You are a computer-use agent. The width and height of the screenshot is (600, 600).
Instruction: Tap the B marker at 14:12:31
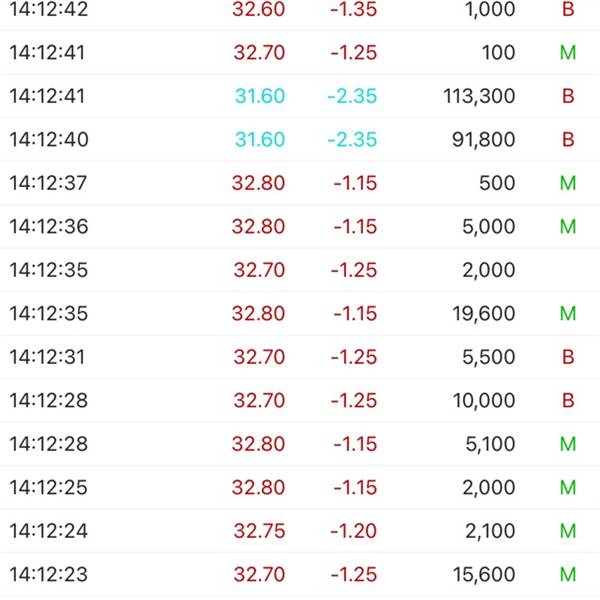(x=568, y=357)
